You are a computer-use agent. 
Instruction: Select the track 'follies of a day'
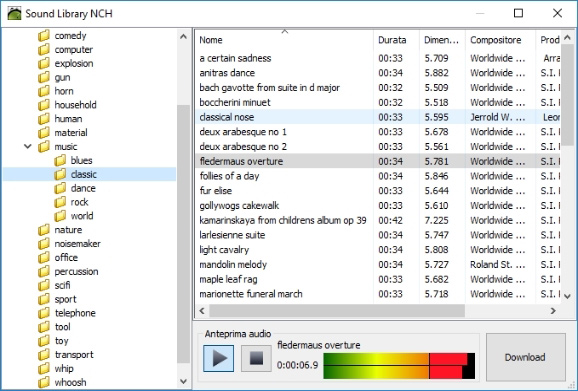(x=229, y=176)
